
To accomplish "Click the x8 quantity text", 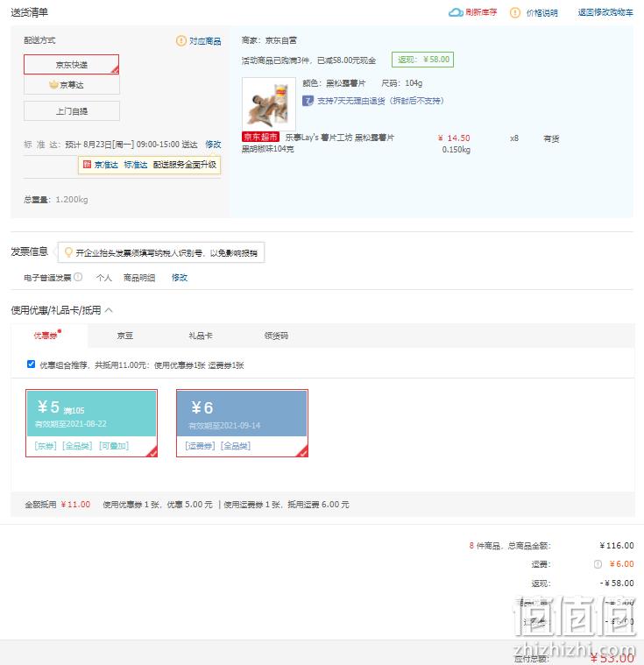I will (514, 138).
